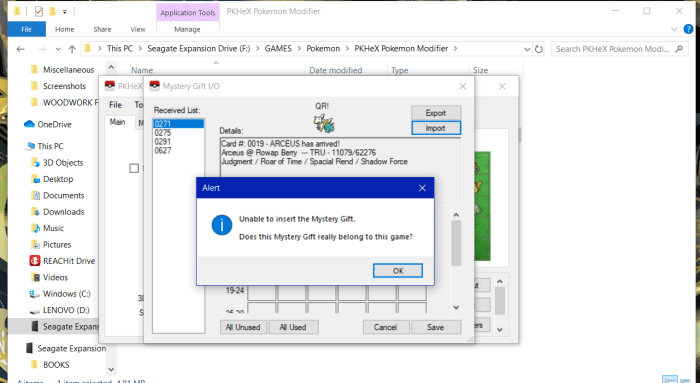Click first empty slot in row 19-24
The height and width of the screenshot is (383, 700).
(262, 292)
